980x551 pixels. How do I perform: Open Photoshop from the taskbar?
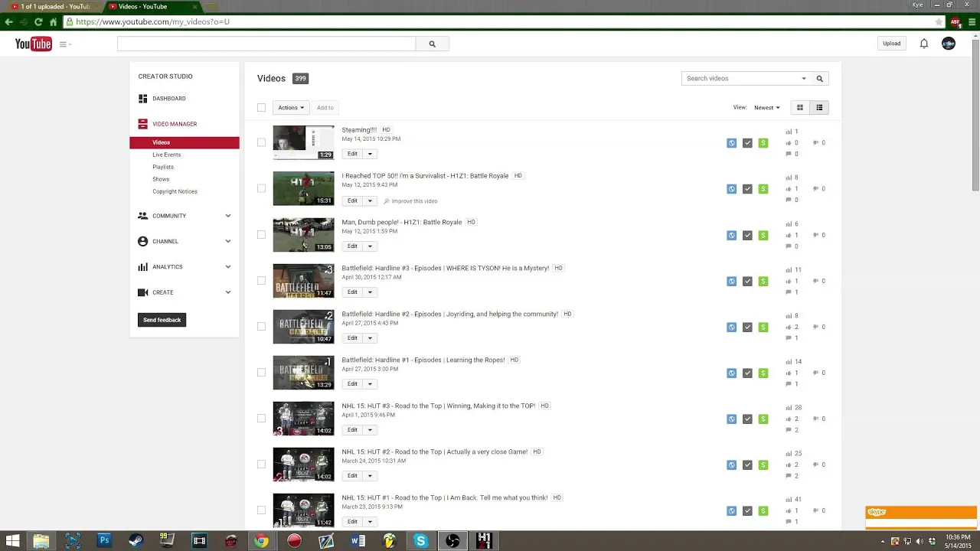(x=104, y=540)
